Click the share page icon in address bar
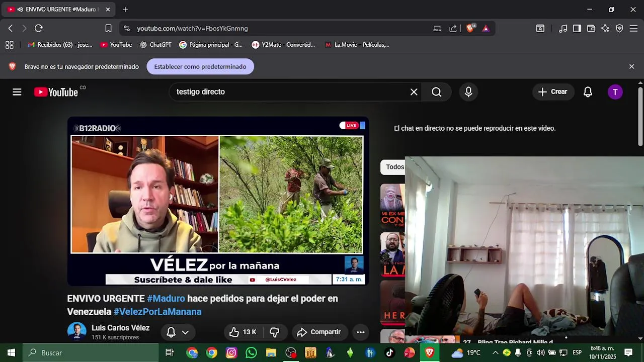This screenshot has width=644, height=362. coord(453,28)
